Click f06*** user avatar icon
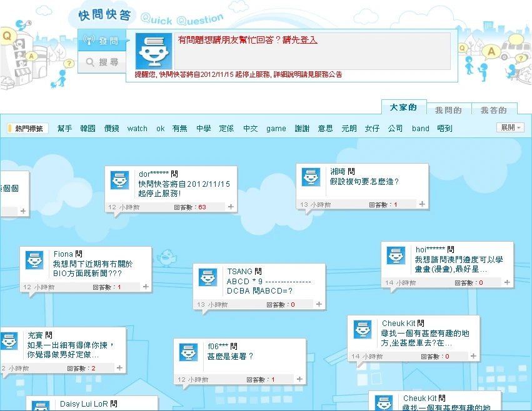The height and width of the screenshot is (411, 532). click(x=188, y=352)
